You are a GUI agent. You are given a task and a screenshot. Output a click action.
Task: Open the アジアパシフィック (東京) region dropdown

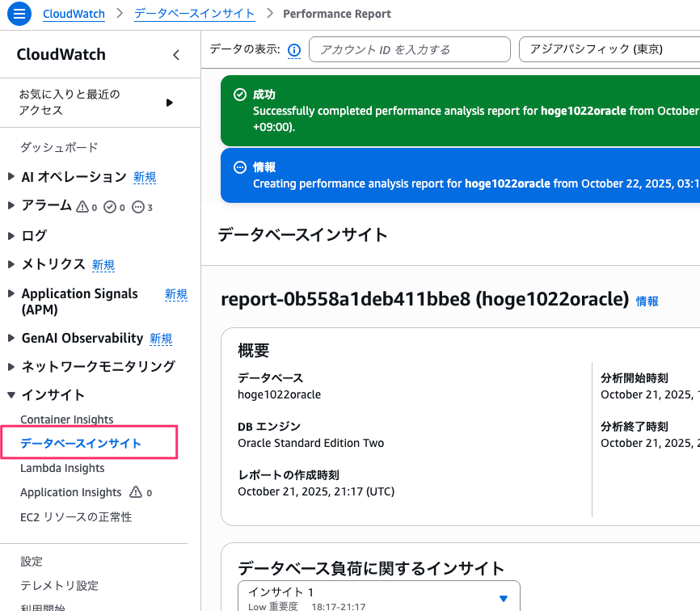609,49
